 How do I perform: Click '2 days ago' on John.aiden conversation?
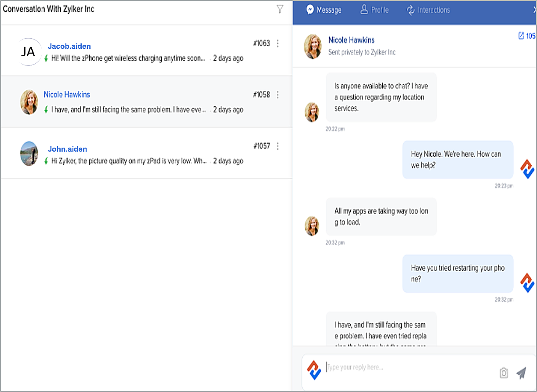click(x=228, y=161)
